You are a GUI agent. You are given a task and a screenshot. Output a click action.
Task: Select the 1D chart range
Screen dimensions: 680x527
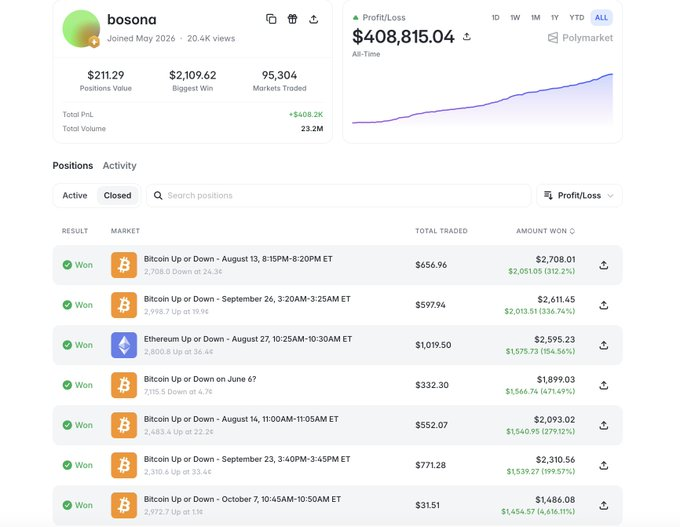(495, 18)
